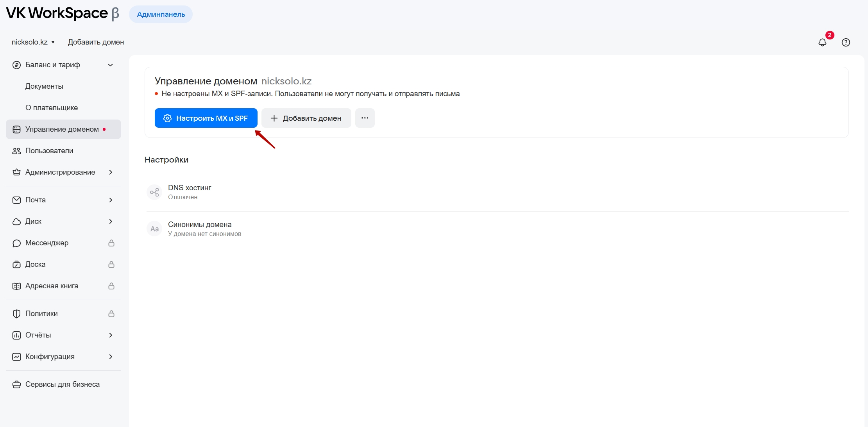Click the three-dots more options button

click(365, 118)
